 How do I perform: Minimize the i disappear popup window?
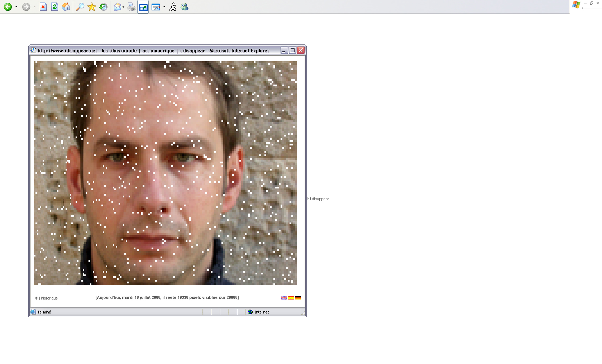coord(284,51)
